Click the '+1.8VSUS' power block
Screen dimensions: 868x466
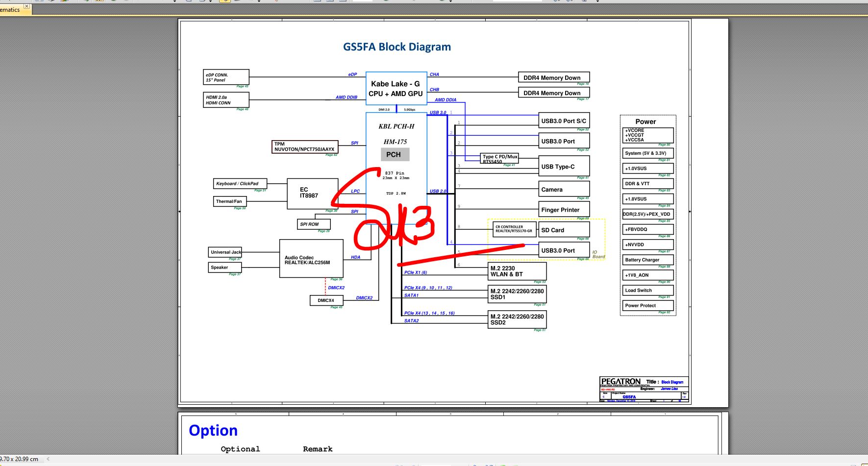648,199
